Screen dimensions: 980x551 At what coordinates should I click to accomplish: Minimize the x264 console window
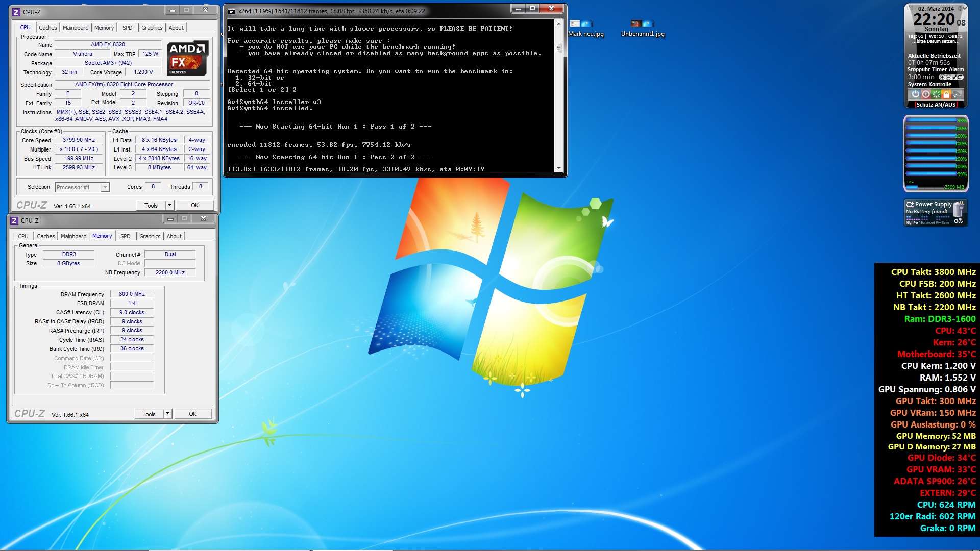[x=519, y=9]
